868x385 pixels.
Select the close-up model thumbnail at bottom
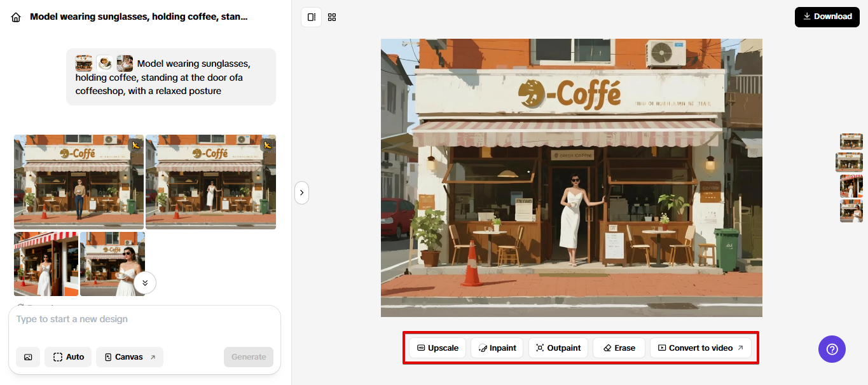[112, 264]
